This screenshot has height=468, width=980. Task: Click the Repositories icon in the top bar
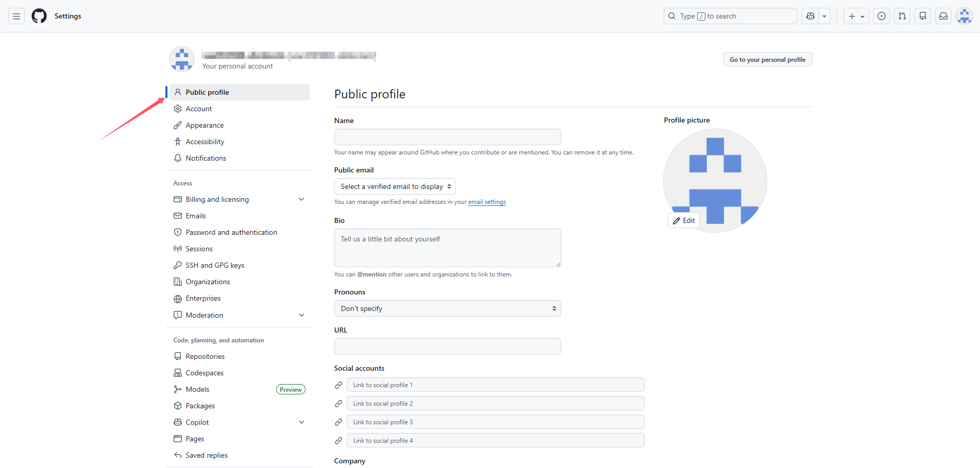923,16
